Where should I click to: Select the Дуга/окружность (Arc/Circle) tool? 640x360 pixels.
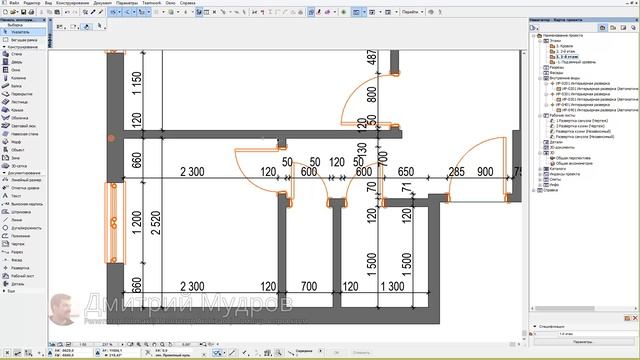(x=23, y=228)
